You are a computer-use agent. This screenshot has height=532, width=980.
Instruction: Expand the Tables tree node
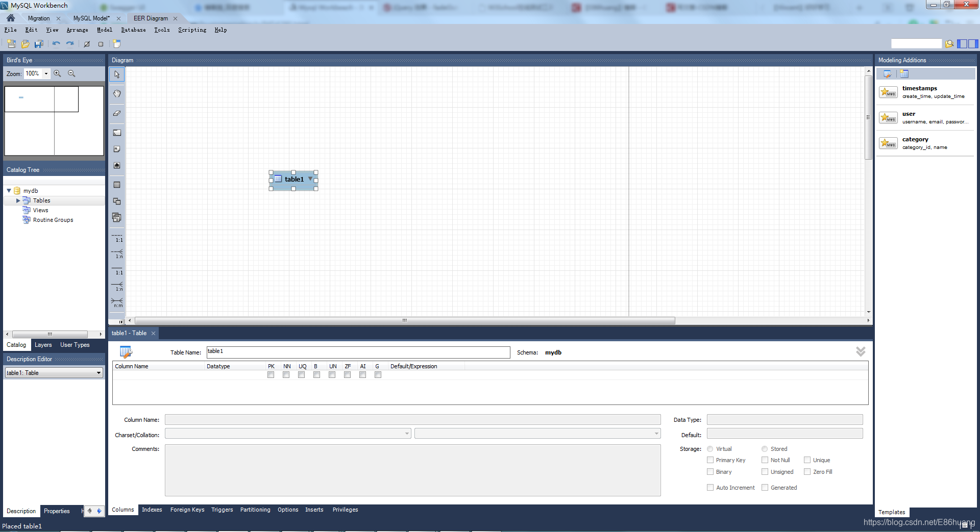(18, 200)
